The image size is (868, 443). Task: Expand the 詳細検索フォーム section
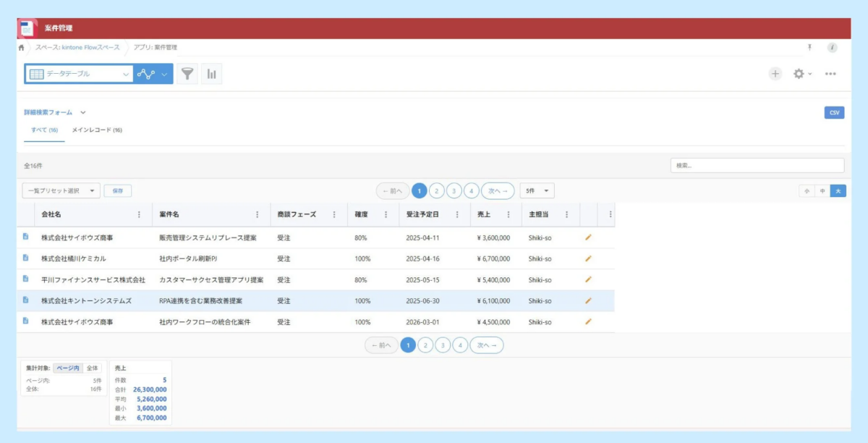point(55,112)
